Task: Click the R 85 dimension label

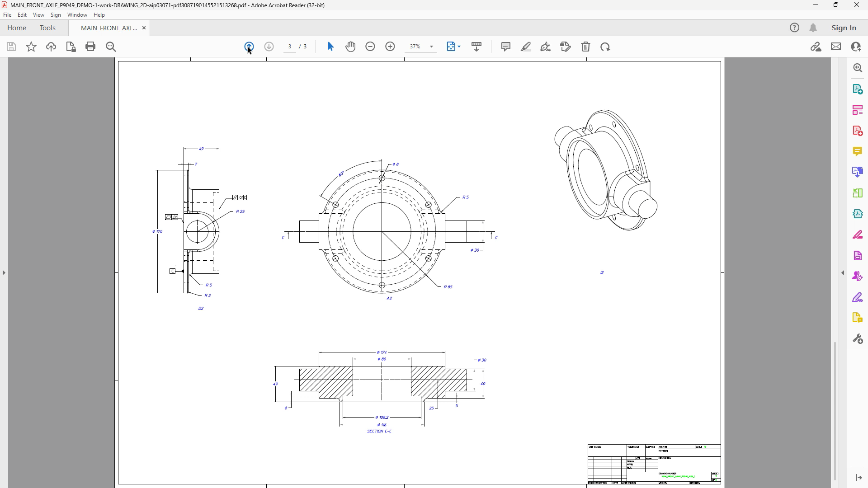Action: pyautogui.click(x=448, y=287)
